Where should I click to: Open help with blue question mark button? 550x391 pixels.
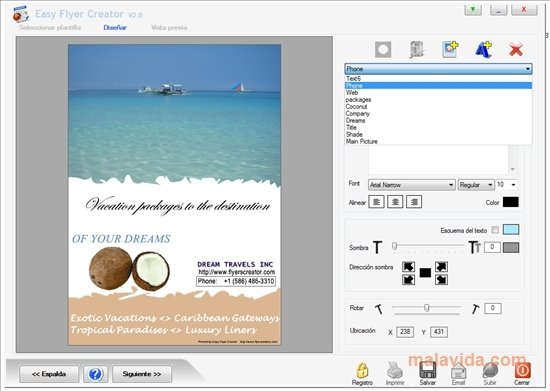pyautogui.click(x=95, y=374)
